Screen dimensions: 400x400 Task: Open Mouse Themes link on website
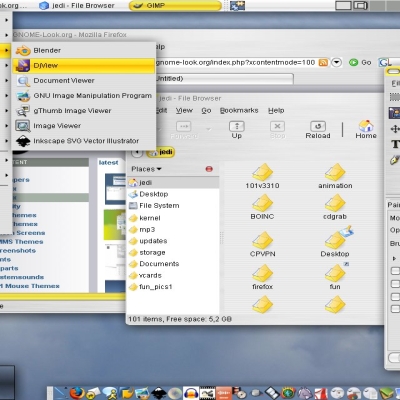click(30, 286)
